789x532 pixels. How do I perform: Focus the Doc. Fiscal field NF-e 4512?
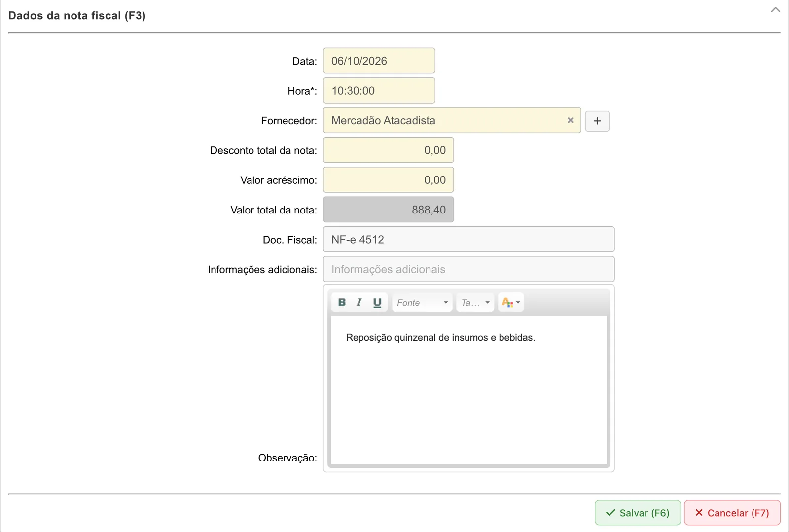[469, 240]
